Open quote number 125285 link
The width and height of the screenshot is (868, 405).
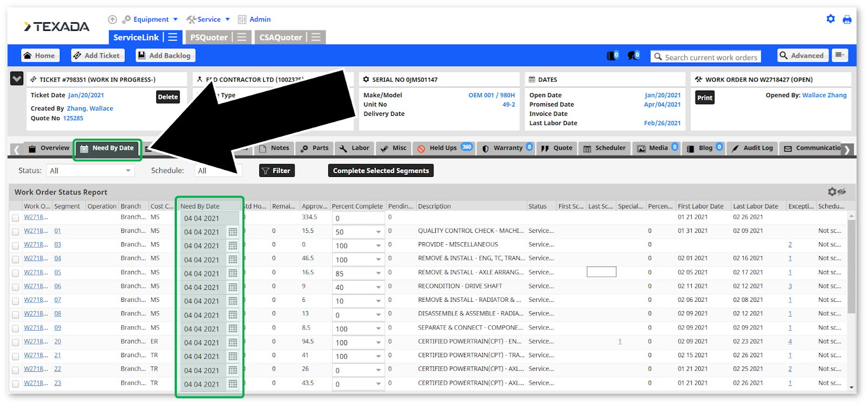coord(73,118)
